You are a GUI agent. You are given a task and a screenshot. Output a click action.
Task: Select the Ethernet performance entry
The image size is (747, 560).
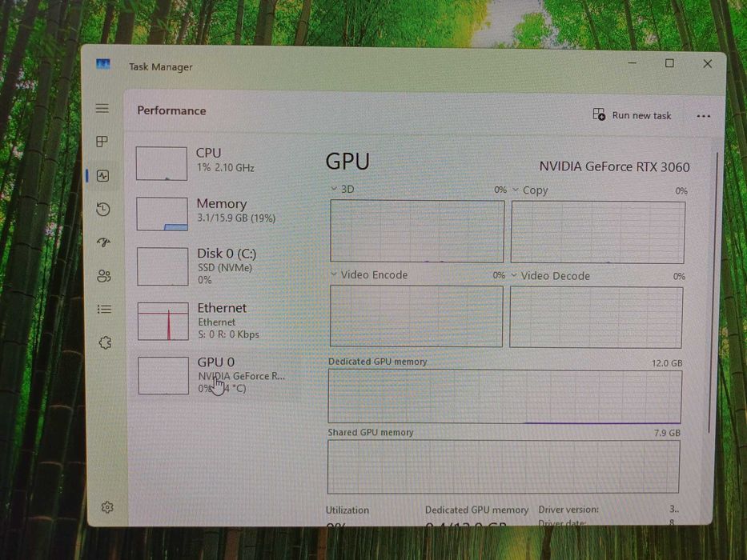pyautogui.click(x=219, y=321)
